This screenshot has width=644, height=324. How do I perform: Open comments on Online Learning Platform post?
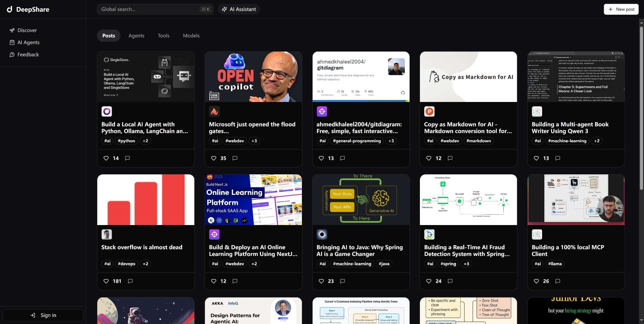tap(235, 281)
